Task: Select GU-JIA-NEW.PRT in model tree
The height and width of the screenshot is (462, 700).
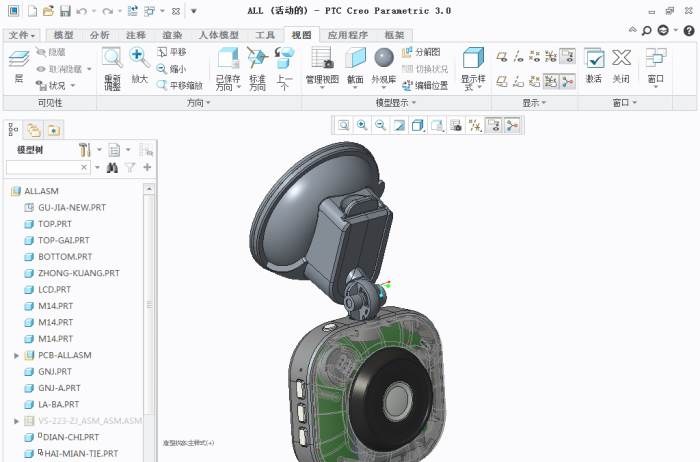Action: point(65,208)
